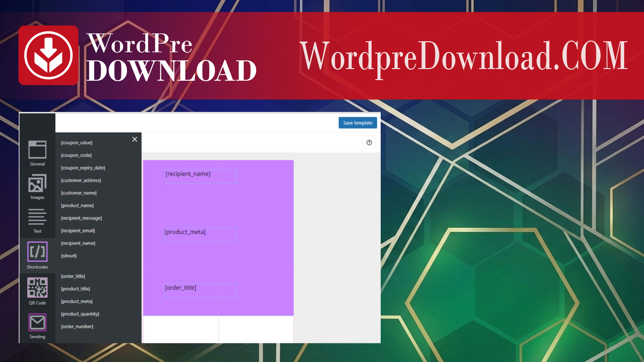Select the Shortcodes panel icon
644x362 pixels.
(37, 251)
